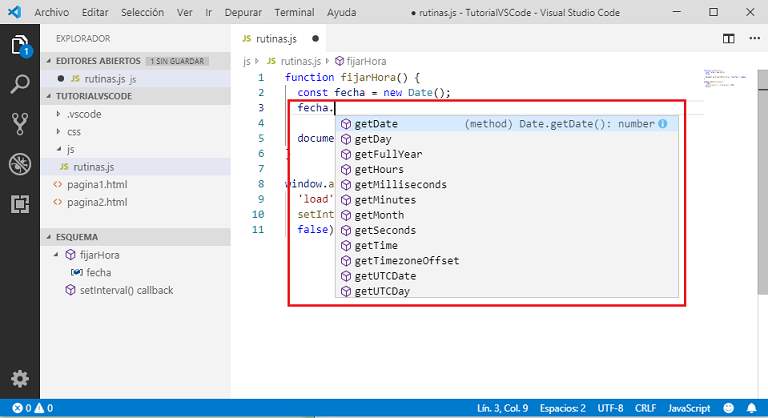The height and width of the screenshot is (418, 768).
Task: Open the Selección menu
Action: click(x=143, y=12)
